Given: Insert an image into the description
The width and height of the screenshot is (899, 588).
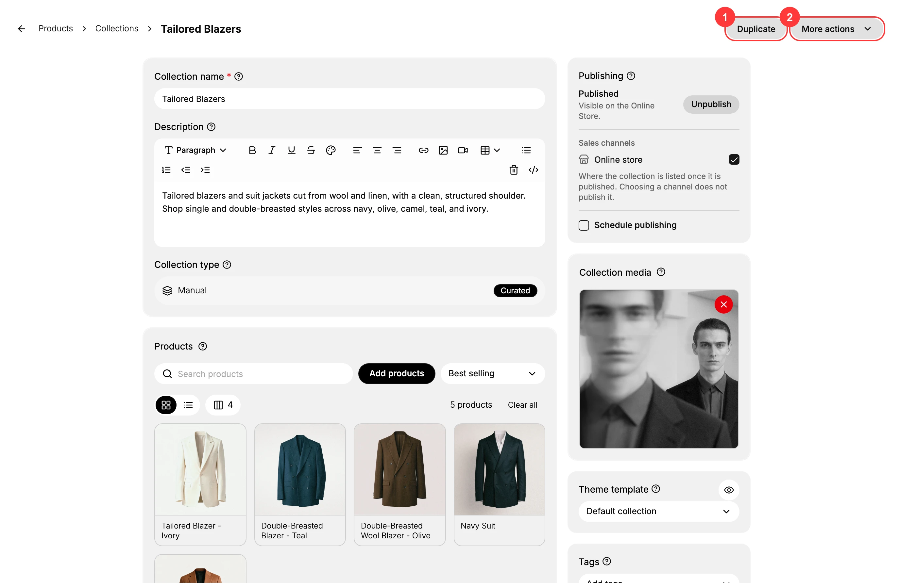Looking at the screenshot, I should pyautogui.click(x=443, y=151).
